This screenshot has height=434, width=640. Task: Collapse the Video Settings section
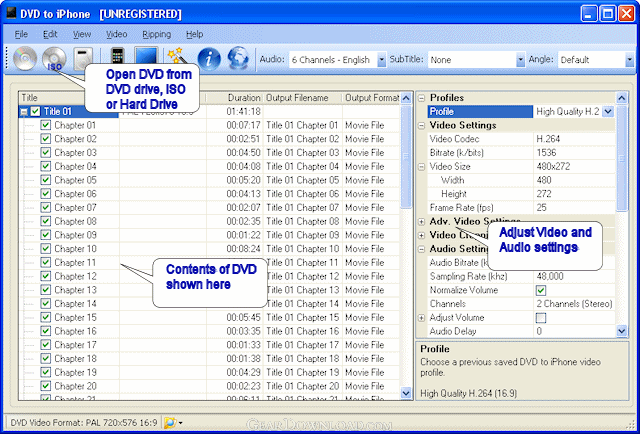(x=422, y=125)
